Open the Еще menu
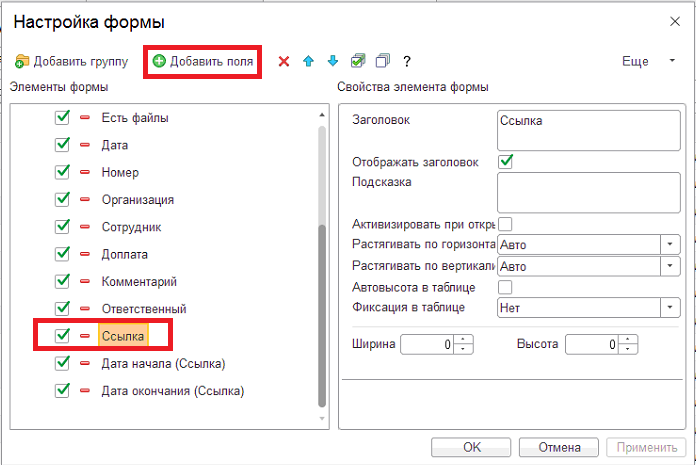696x465 pixels. (x=648, y=61)
